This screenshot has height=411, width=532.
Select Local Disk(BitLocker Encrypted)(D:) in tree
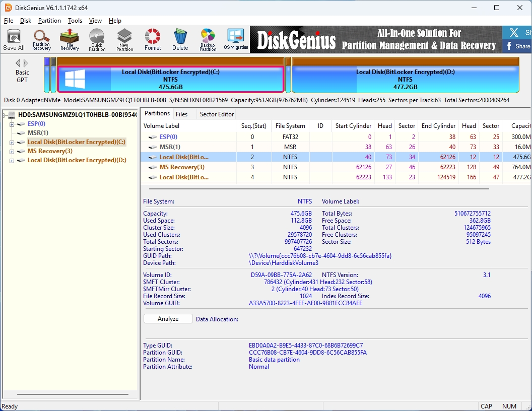pos(77,160)
